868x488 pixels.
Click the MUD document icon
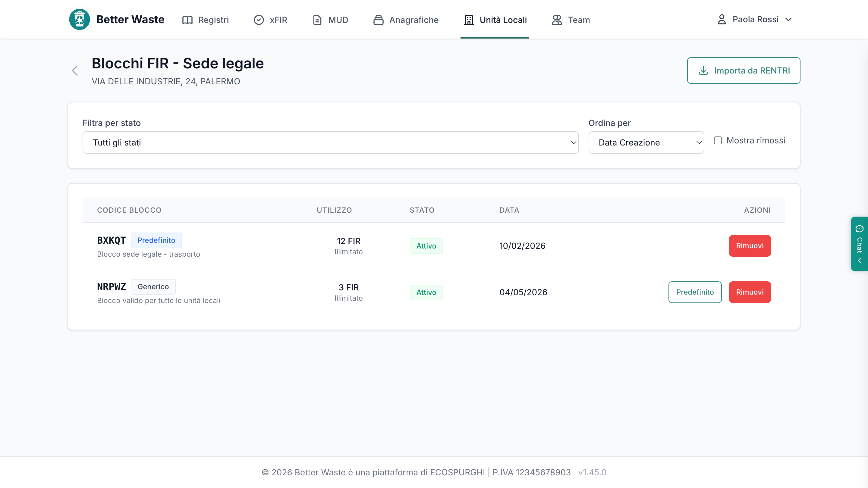pos(317,20)
